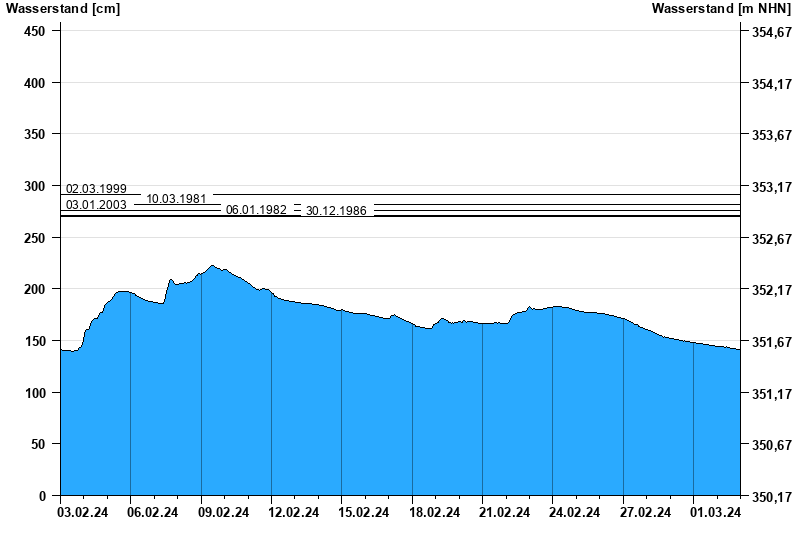Select the 250 value on the left axis
The width and height of the screenshot is (800, 550).
click(x=34, y=238)
